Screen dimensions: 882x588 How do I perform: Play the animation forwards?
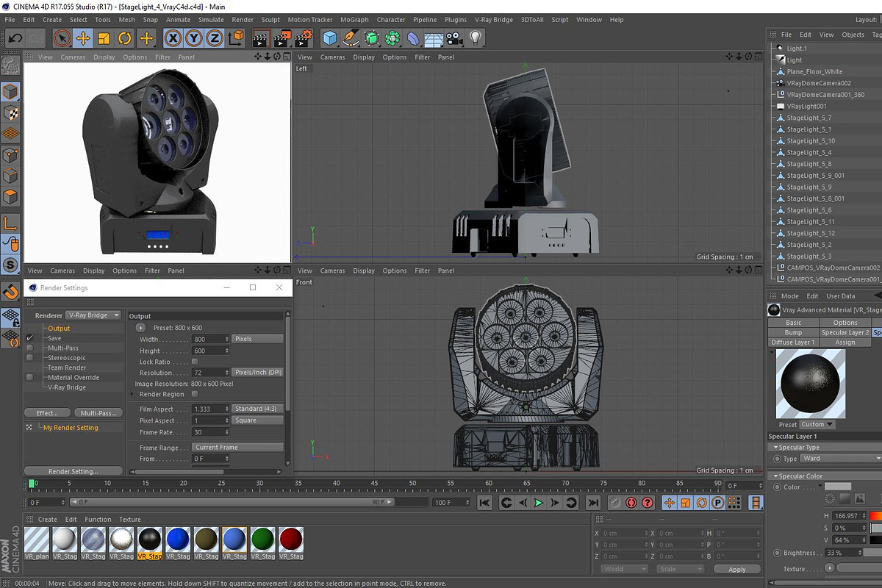click(x=539, y=503)
